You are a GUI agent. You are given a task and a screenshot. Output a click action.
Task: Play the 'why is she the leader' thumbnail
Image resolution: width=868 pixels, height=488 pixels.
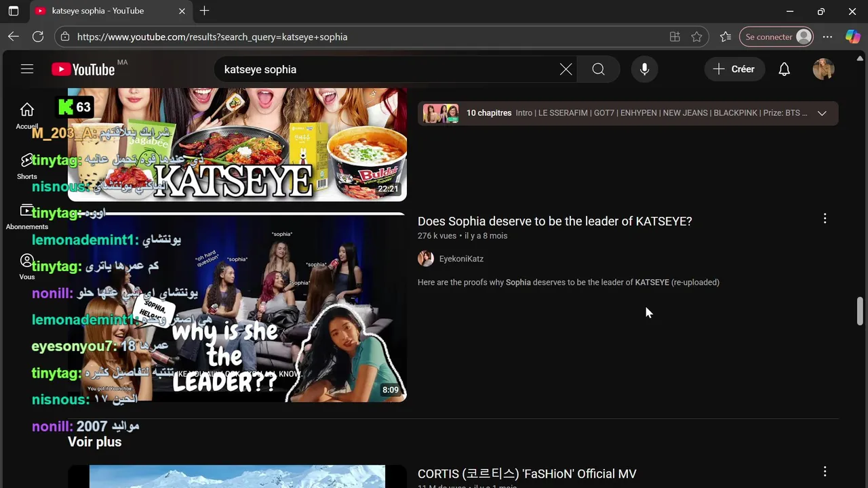click(237, 308)
